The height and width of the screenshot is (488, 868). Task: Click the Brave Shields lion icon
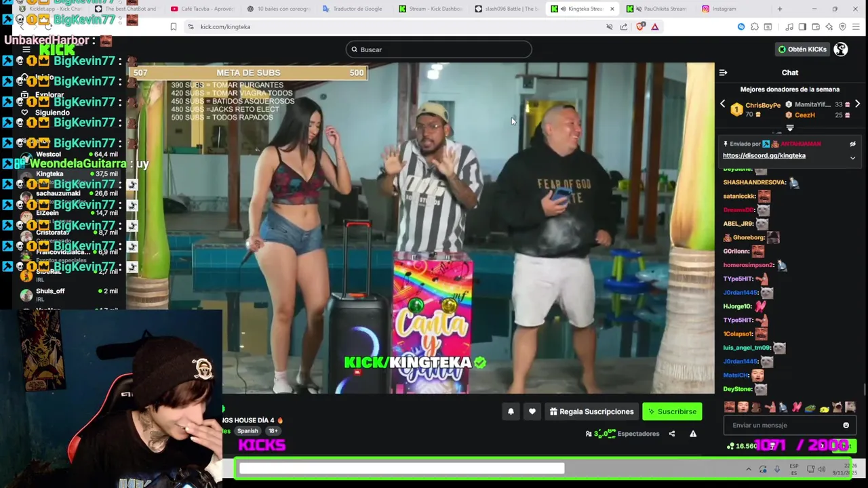[x=641, y=26]
